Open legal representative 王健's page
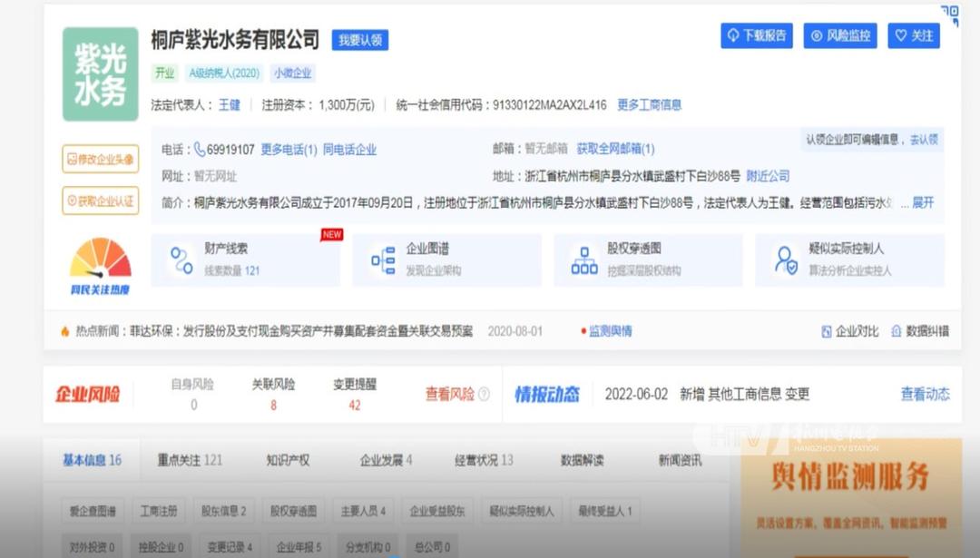Viewport: 980px width, 558px height. pyautogui.click(x=230, y=105)
